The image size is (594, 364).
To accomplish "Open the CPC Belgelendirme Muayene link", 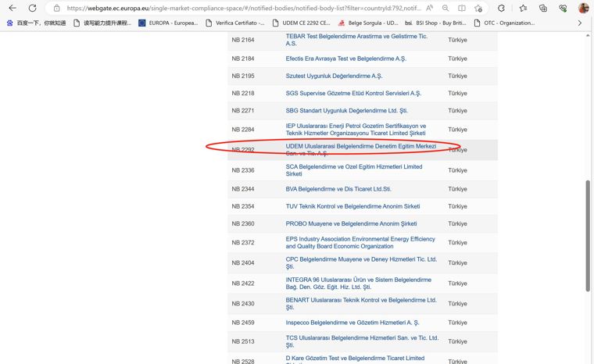I will point(361,263).
